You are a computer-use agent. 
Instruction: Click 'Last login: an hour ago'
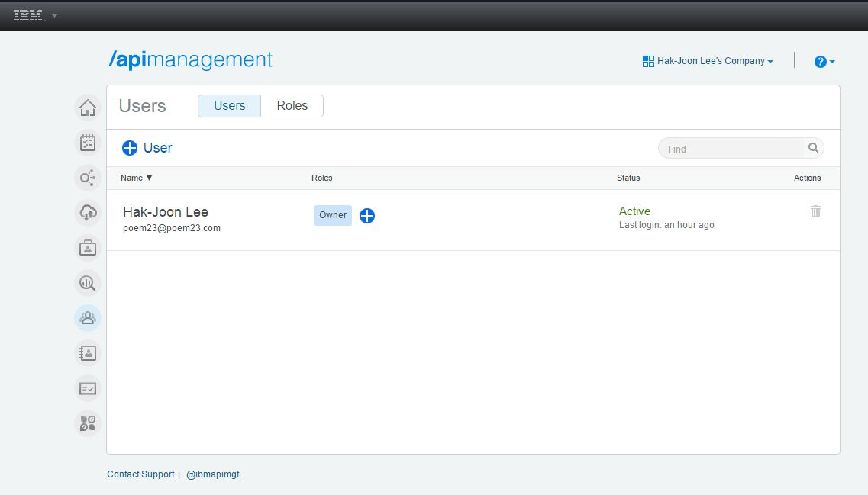(666, 224)
